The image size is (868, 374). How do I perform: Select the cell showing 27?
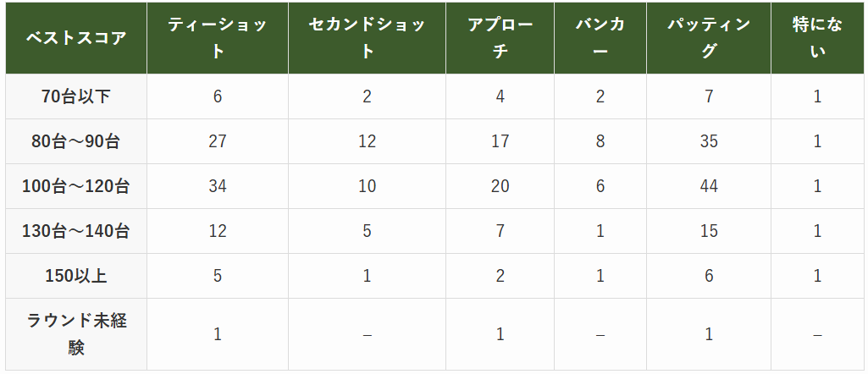218,141
